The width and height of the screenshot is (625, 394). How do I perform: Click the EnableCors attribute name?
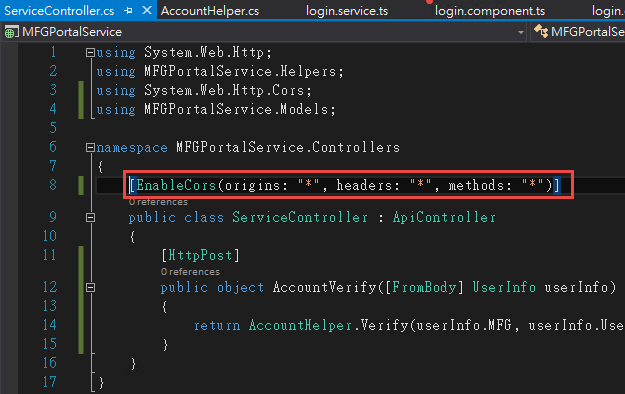(x=176, y=185)
